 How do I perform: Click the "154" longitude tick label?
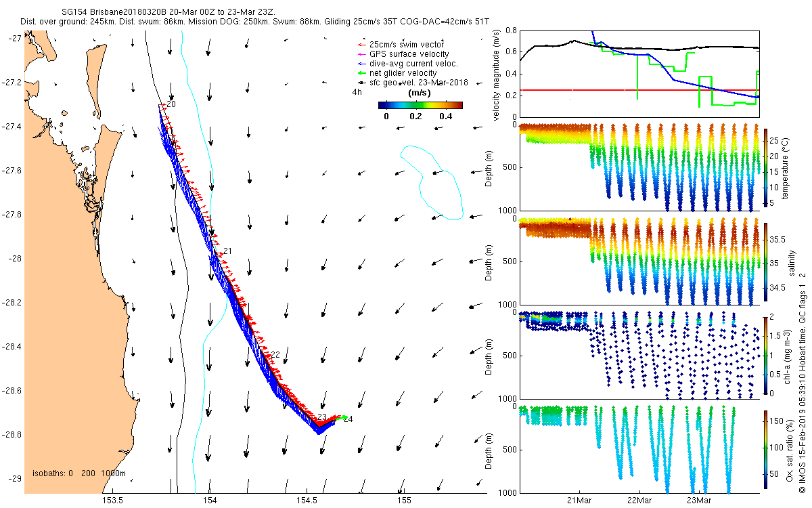point(209,501)
